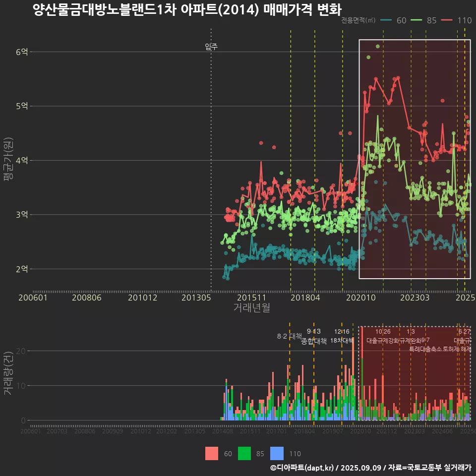Click 202112 on the volume chart x-axis
476x476 pixels.
tap(387, 431)
